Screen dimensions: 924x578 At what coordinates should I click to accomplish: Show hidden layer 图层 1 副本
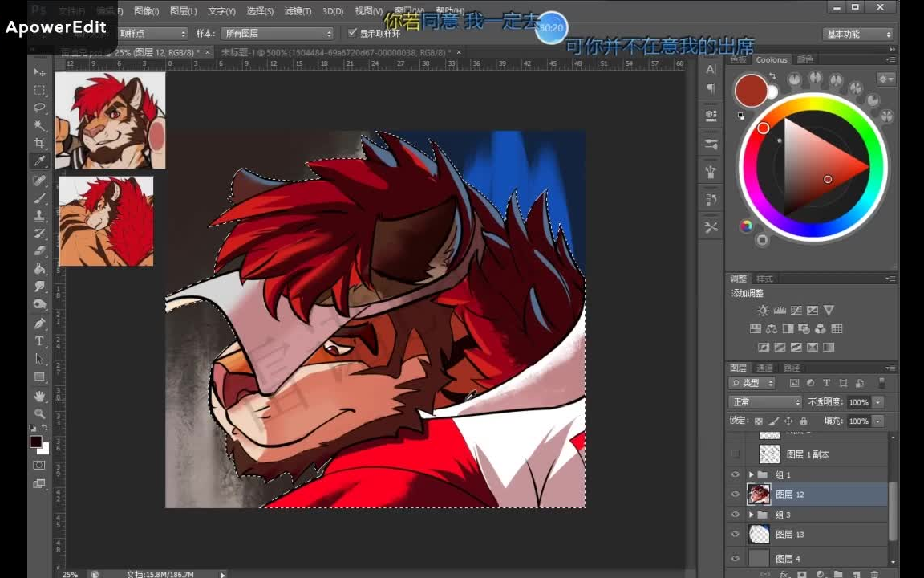point(735,454)
